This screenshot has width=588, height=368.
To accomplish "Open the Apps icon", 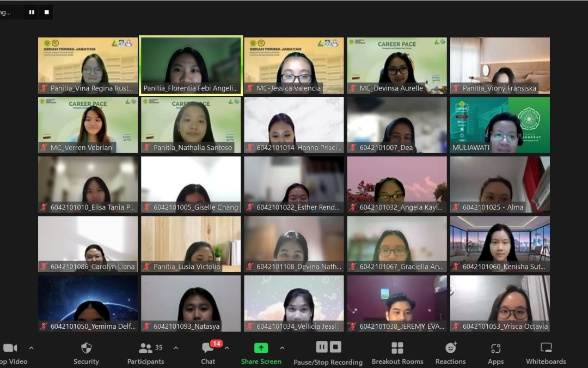I will pyautogui.click(x=495, y=348).
